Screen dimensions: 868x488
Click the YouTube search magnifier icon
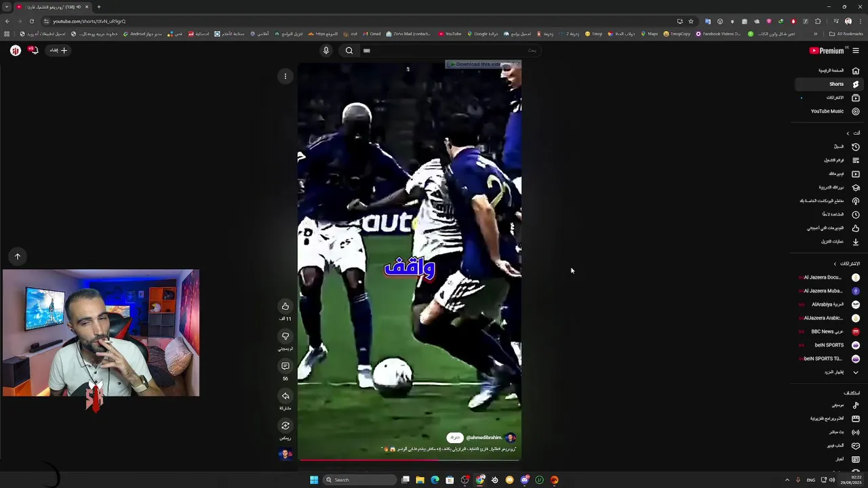[x=349, y=50]
